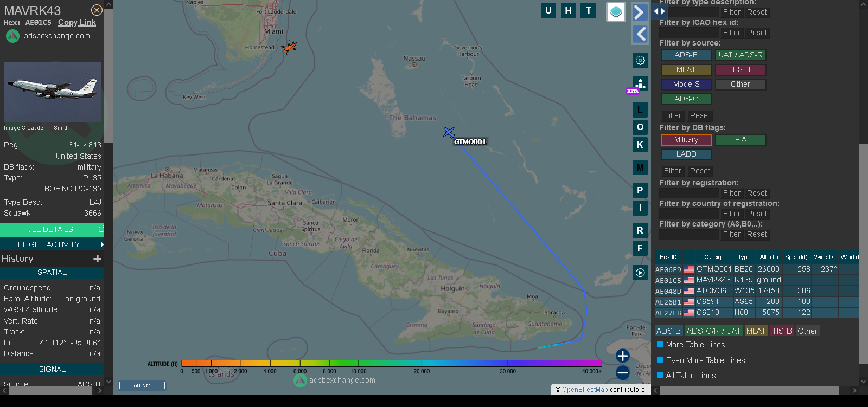Zoom in with the plus button
The height and width of the screenshot is (407, 868).
click(623, 356)
